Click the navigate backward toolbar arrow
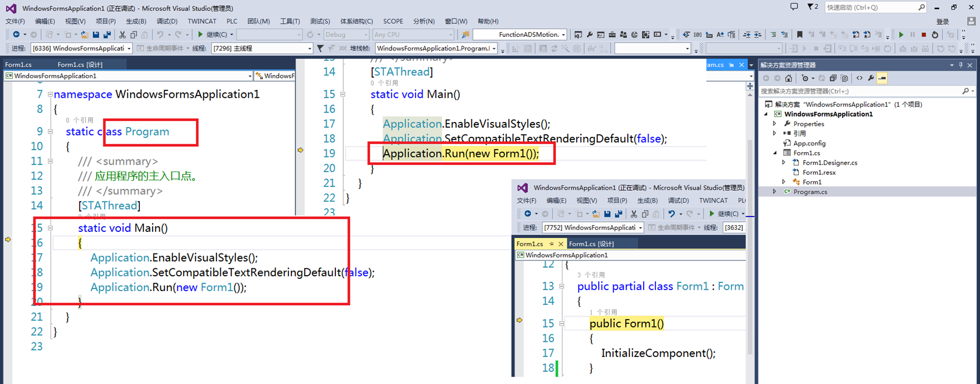The width and height of the screenshot is (980, 384). 16,34
